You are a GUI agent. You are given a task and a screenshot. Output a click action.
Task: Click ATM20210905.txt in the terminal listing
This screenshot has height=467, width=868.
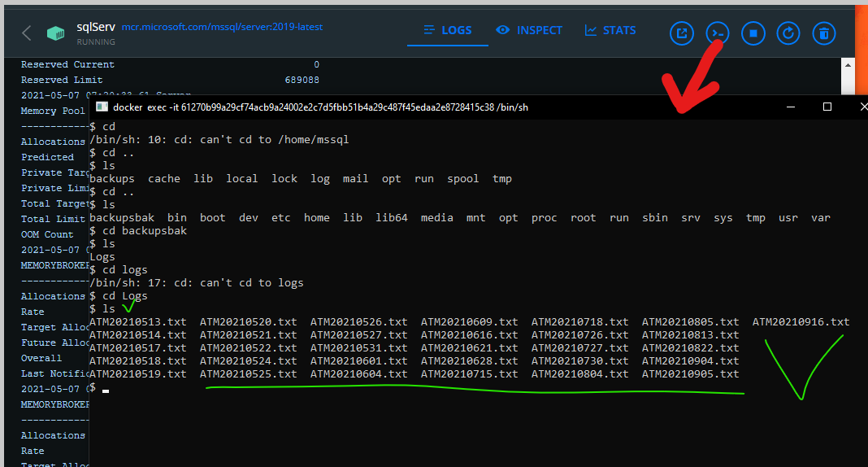tap(690, 374)
